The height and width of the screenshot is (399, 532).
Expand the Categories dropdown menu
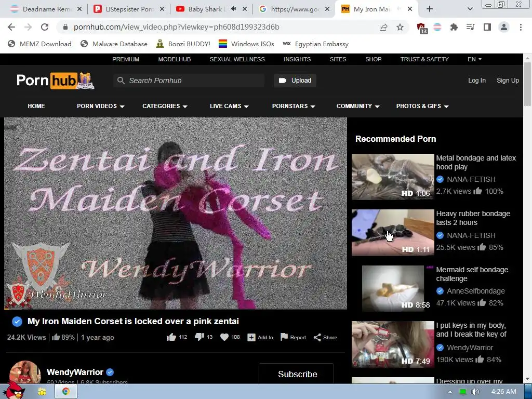point(165,106)
